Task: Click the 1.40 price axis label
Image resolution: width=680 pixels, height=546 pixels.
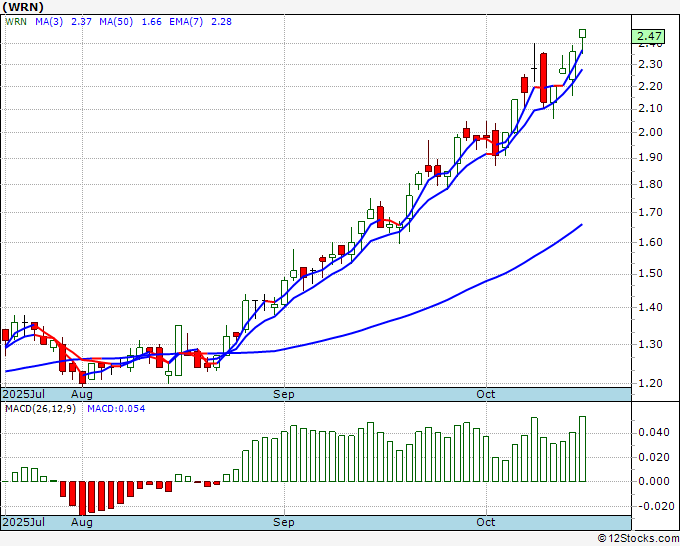Action: coord(651,307)
